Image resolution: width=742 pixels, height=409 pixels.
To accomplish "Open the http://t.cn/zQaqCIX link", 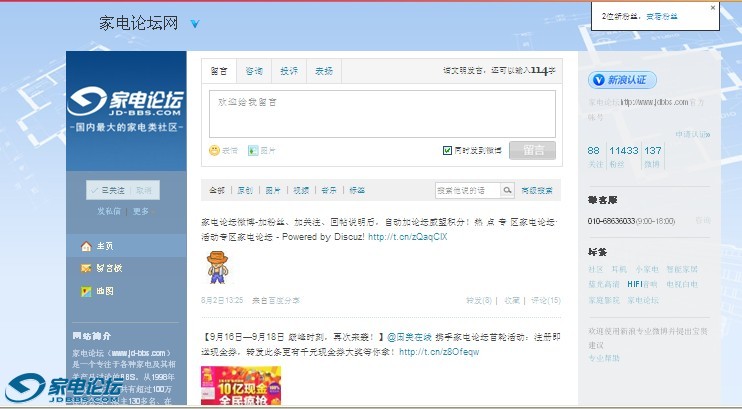I will [407, 237].
